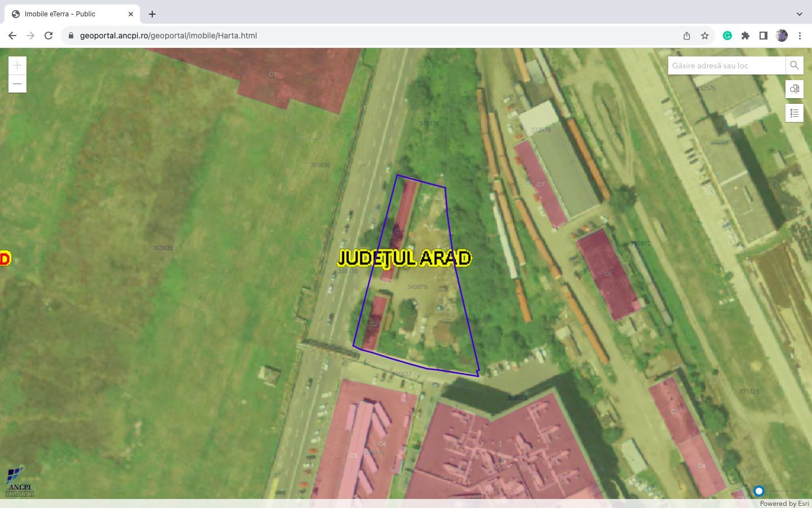The width and height of the screenshot is (812, 508).
Task: Zoom out of the map
Action: tap(17, 84)
